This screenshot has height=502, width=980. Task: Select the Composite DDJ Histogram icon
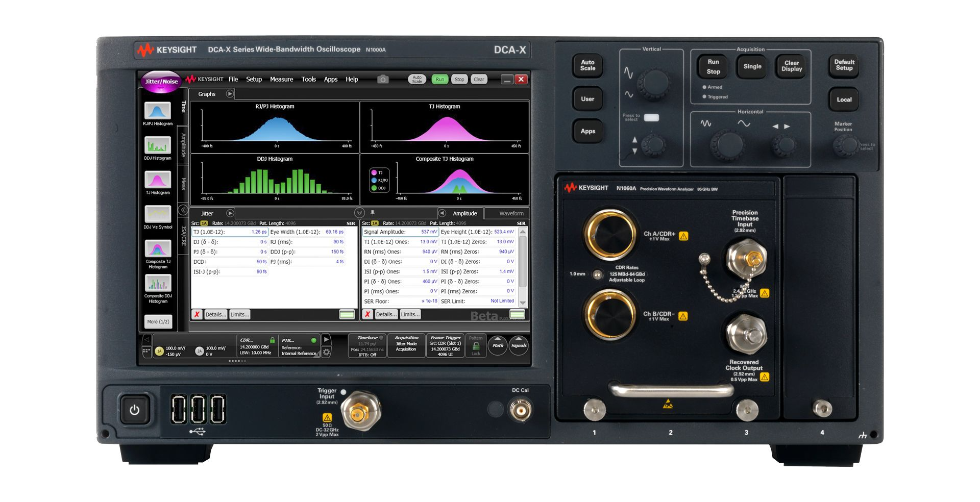tap(158, 283)
